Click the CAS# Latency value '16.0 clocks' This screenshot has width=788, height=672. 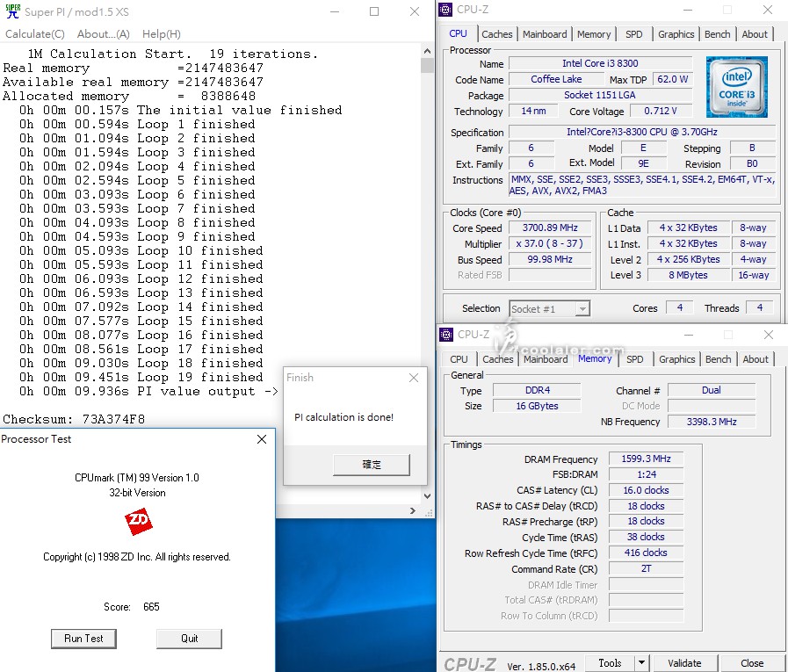646,490
